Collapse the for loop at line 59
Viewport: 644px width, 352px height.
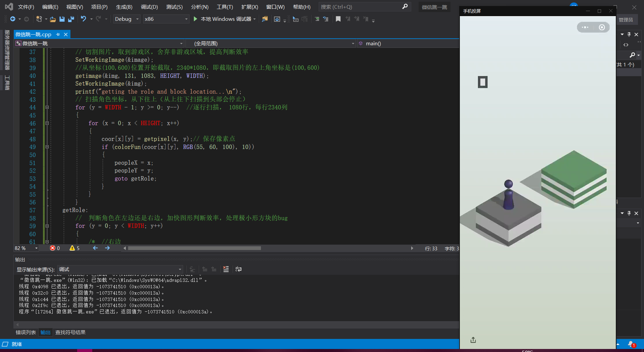[47, 226]
